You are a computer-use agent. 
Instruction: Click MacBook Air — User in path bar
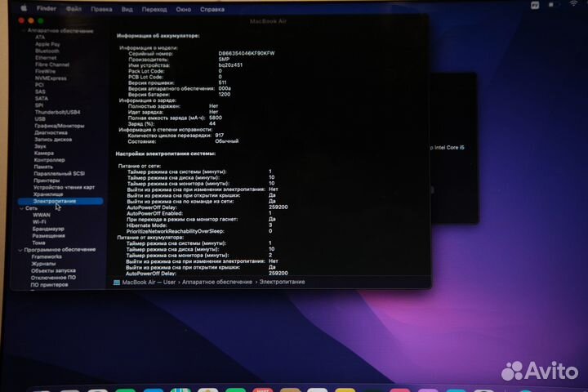[x=149, y=282]
